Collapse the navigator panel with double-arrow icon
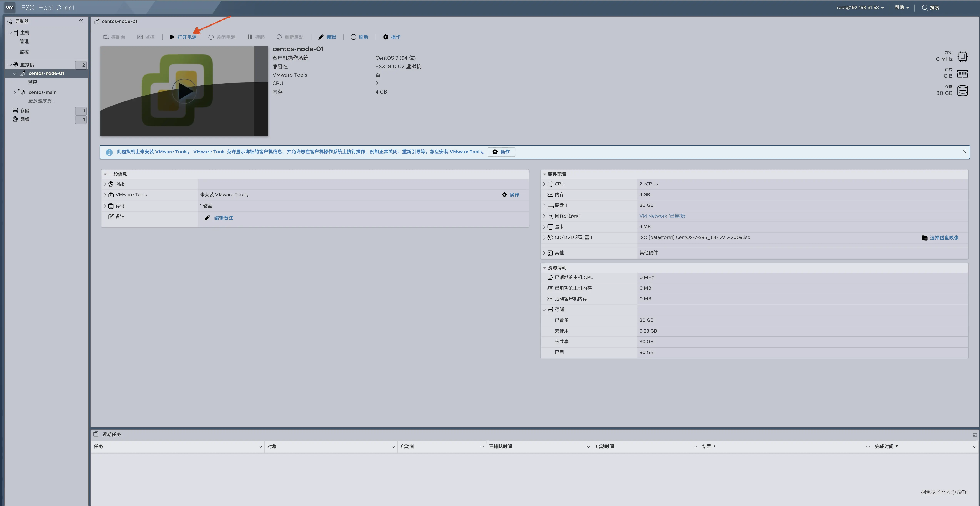 pyautogui.click(x=81, y=21)
